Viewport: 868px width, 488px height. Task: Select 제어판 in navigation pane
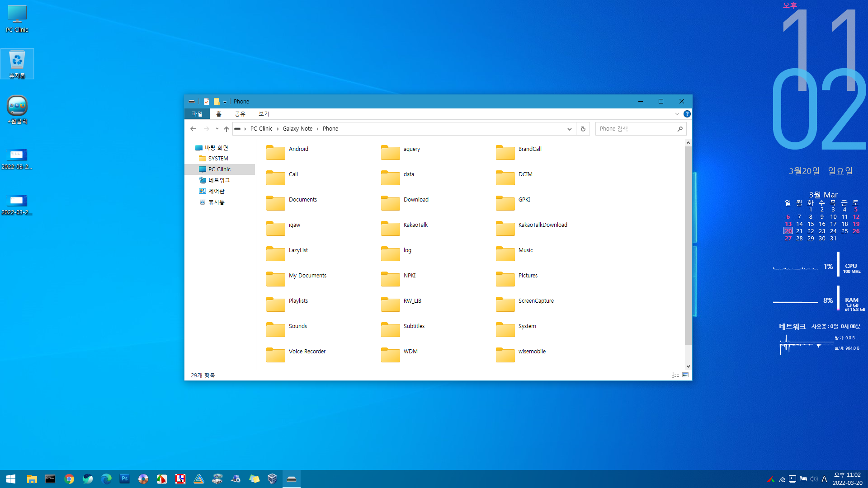pyautogui.click(x=212, y=191)
